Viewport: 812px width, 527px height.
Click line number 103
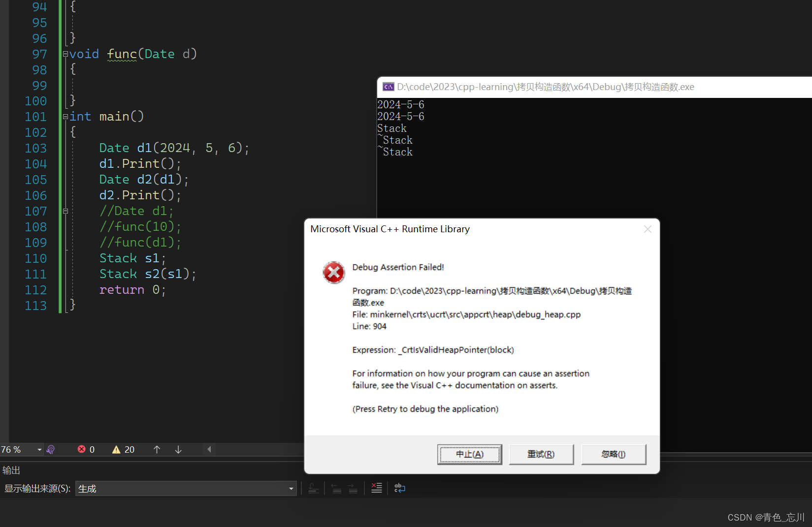click(36, 148)
